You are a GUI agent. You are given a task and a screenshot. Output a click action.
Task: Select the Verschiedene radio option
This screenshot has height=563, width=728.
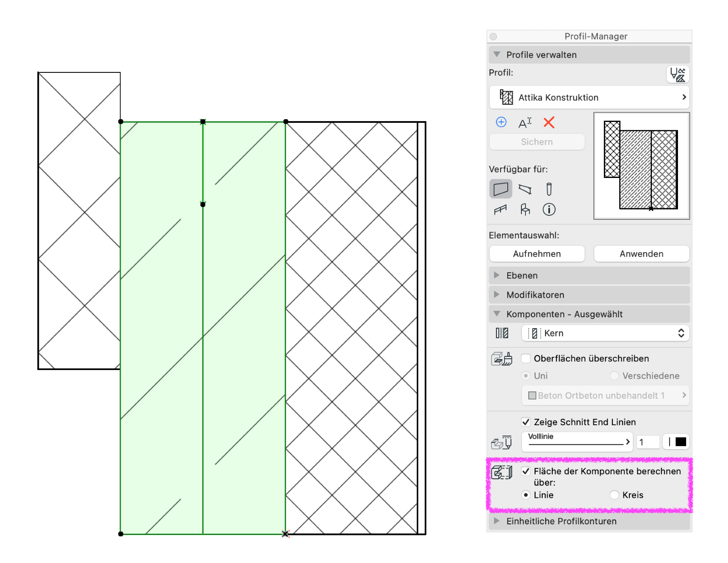(614, 375)
